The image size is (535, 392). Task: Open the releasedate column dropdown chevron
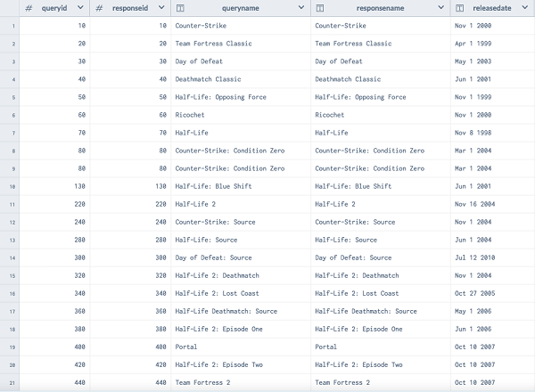click(525, 7)
